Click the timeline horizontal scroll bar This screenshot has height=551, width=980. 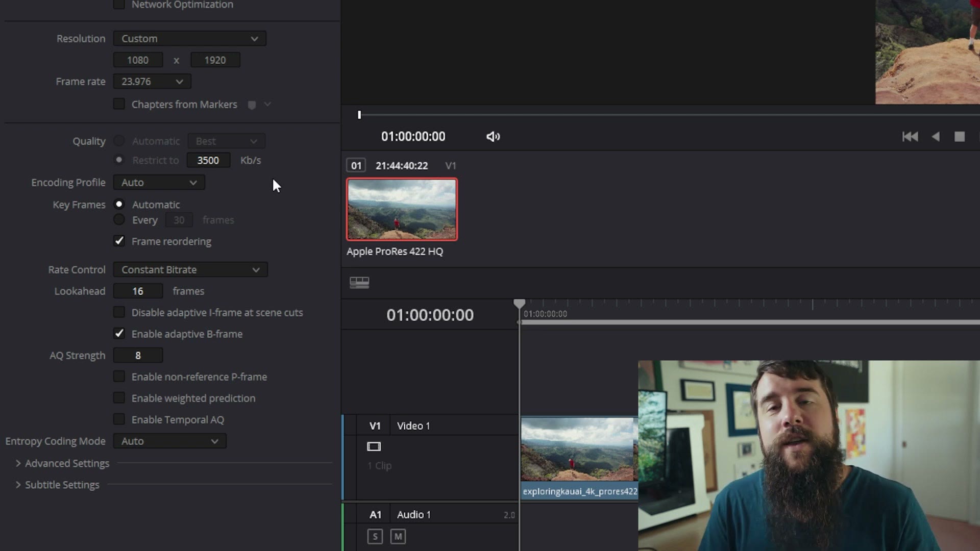click(750, 322)
